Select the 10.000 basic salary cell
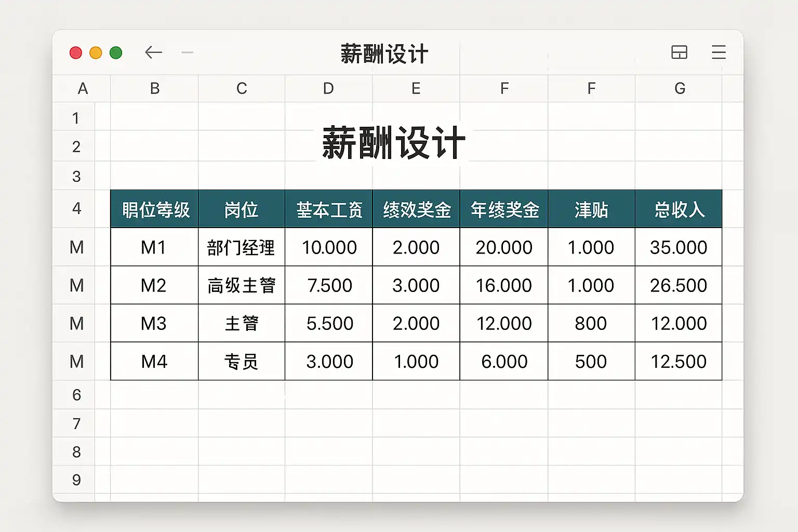The height and width of the screenshot is (532, 798). [329, 247]
